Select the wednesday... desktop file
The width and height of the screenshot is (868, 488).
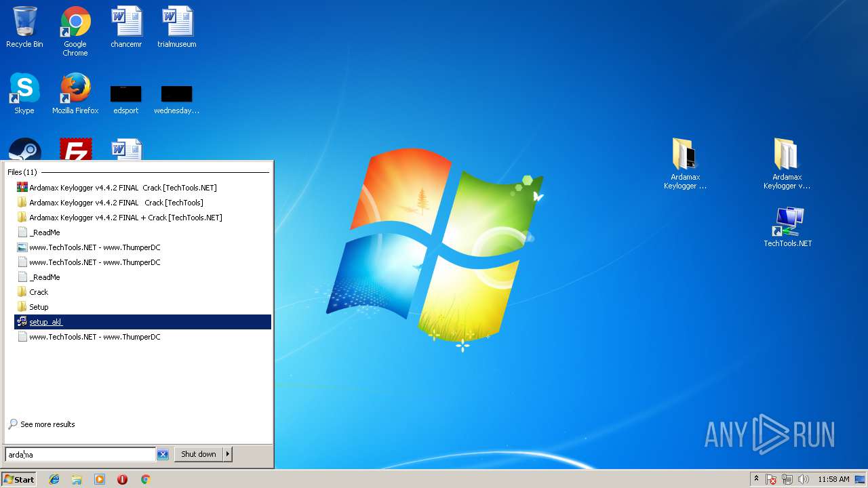[177, 98]
